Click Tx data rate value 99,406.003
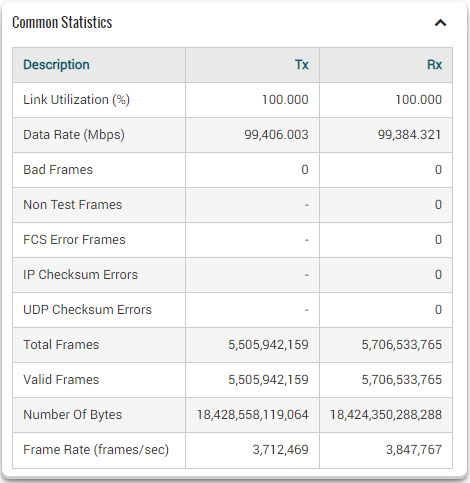Viewport: 470px width, 483px height. click(276, 135)
